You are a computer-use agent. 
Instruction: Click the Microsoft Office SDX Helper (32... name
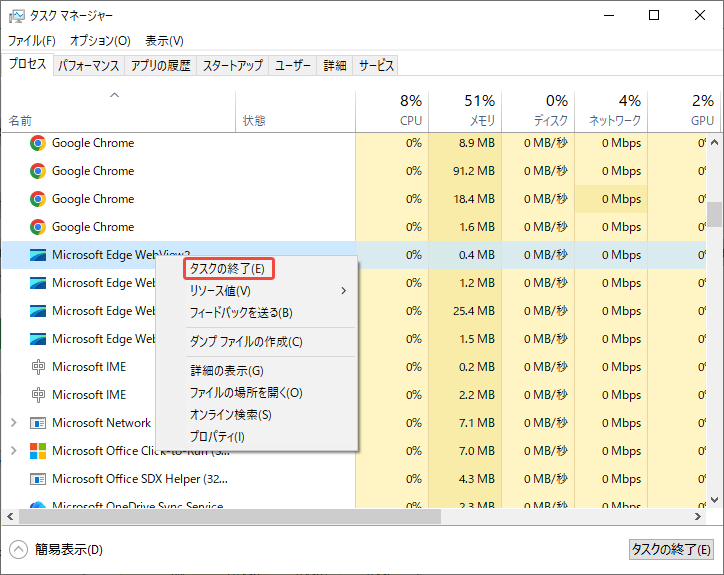(x=140, y=479)
